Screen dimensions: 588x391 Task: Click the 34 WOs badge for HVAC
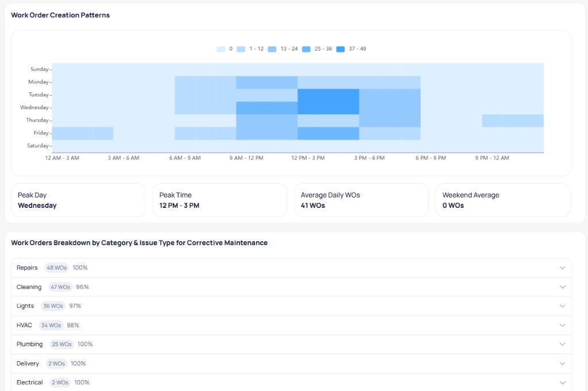pyautogui.click(x=51, y=325)
